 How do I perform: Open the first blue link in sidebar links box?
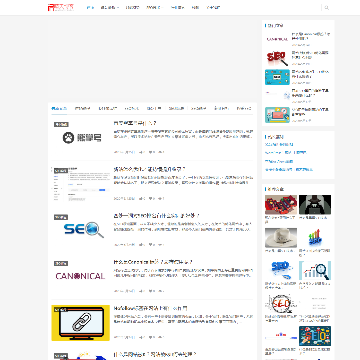(x=279, y=144)
